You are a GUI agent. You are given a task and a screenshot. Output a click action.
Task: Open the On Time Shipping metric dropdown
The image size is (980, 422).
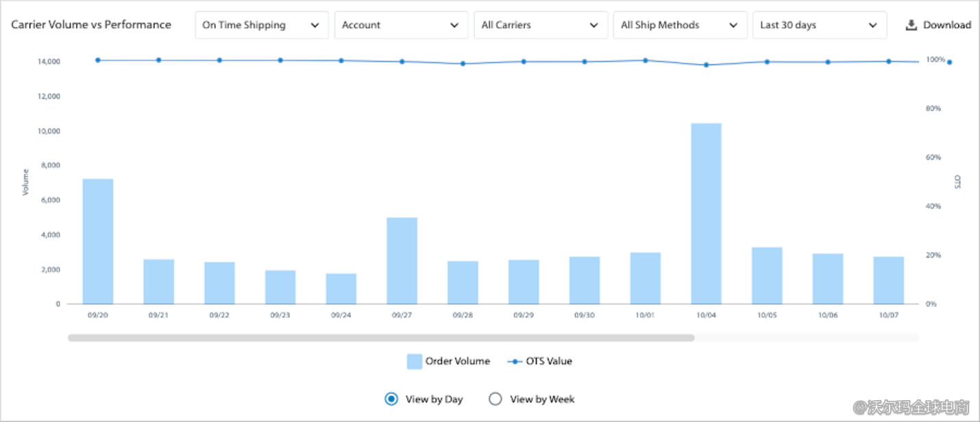[261, 25]
